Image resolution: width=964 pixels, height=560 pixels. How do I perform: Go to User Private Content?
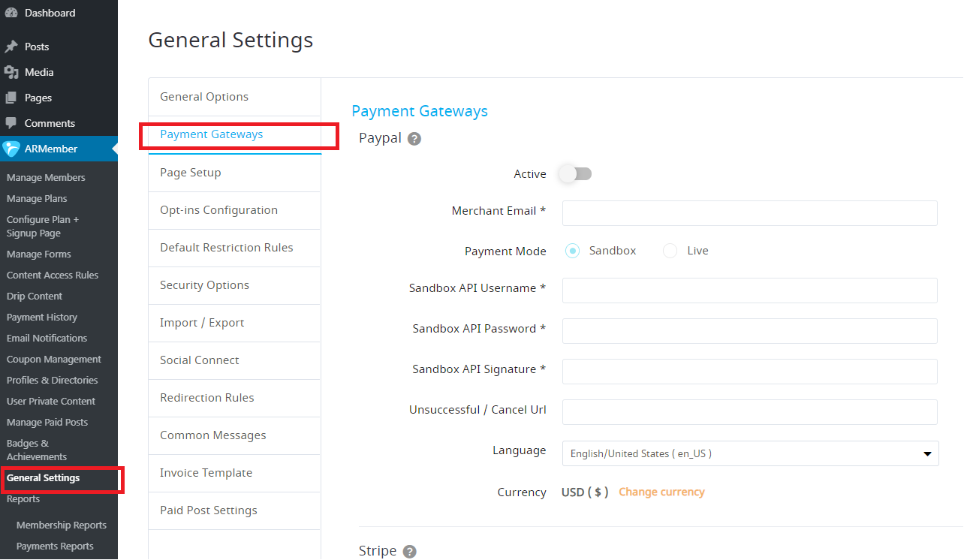click(51, 402)
